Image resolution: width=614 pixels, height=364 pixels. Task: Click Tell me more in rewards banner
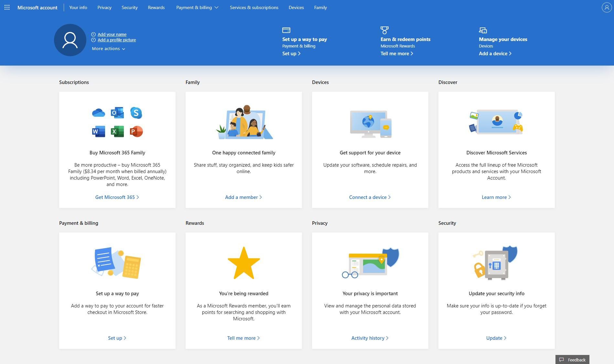tap(397, 54)
